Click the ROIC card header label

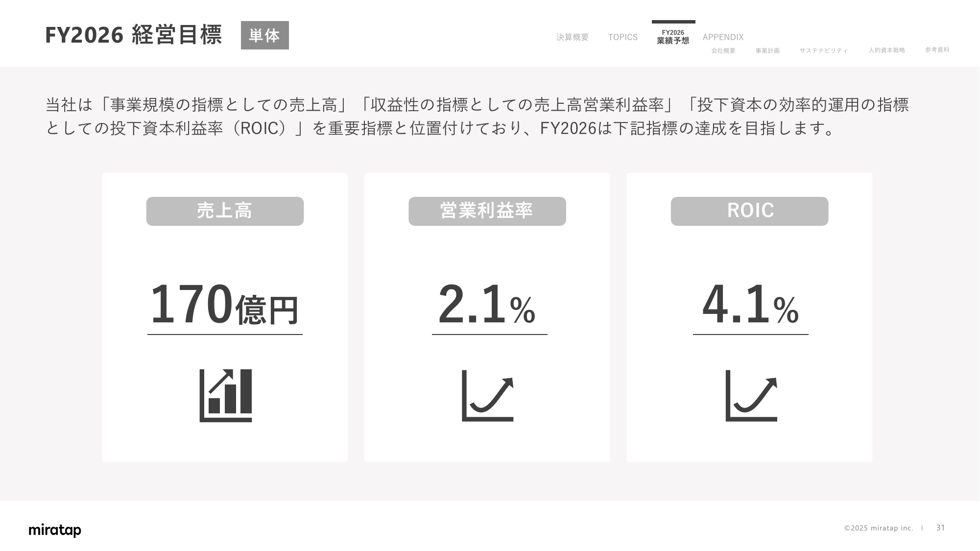pyautogui.click(x=749, y=211)
